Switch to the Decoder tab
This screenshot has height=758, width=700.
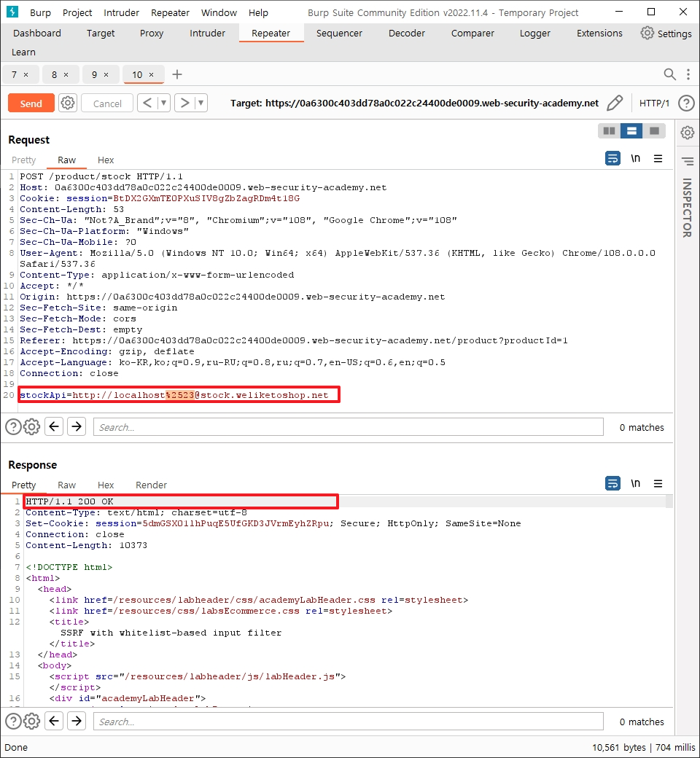pyautogui.click(x=407, y=33)
